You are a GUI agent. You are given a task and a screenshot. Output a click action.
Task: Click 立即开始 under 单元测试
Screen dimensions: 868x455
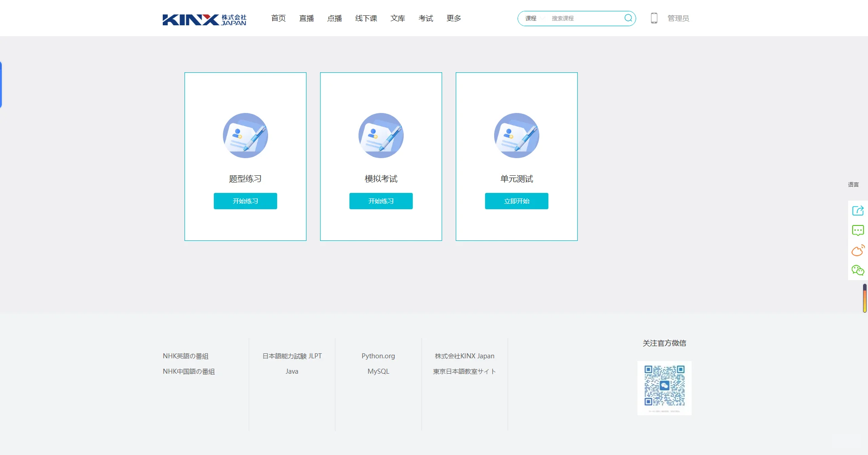(516, 201)
